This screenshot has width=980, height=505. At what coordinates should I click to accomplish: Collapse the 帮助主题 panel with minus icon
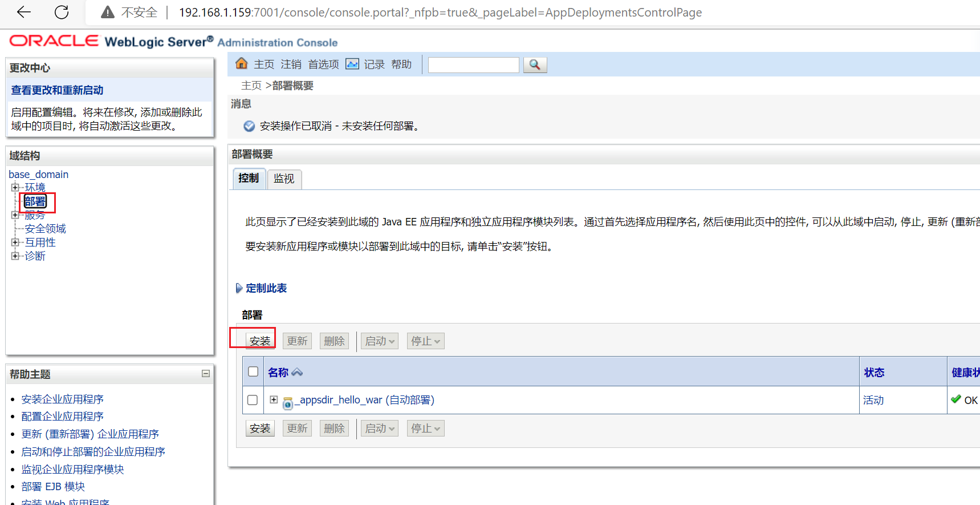click(206, 374)
